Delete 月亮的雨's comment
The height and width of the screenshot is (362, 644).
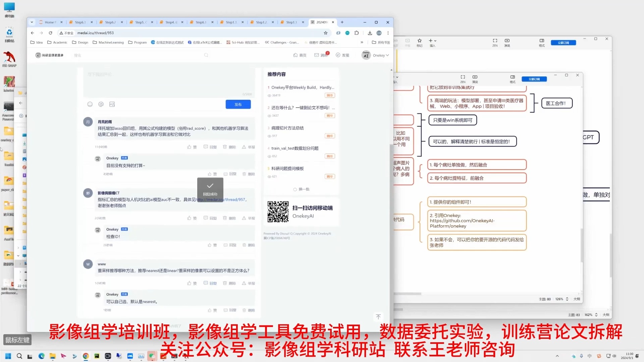pos(229,147)
